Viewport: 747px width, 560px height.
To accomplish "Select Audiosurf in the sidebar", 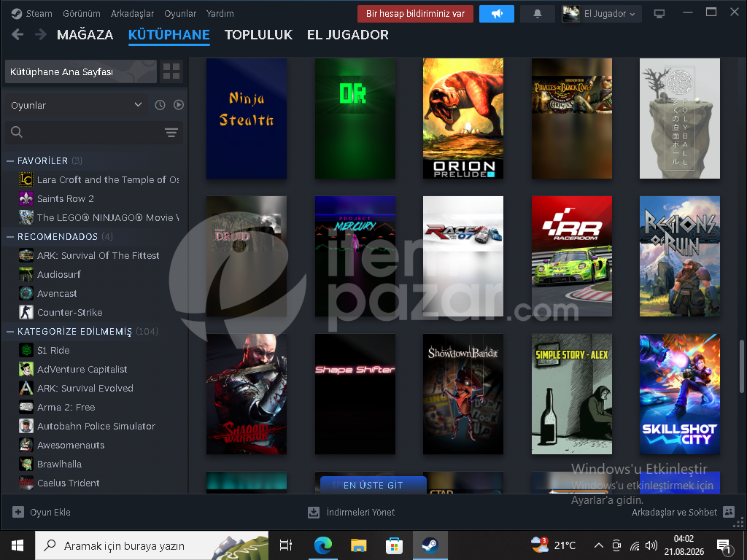I will [59, 274].
